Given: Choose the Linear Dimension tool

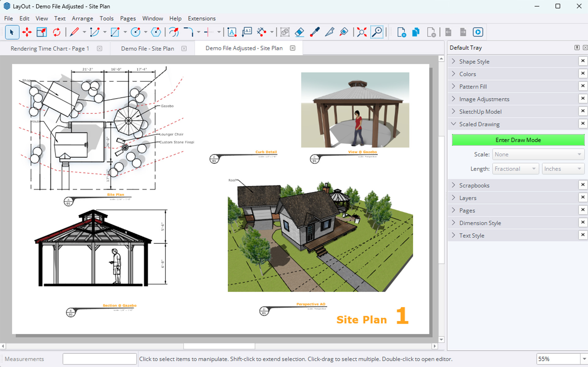Looking at the screenshot, I should tap(262, 32).
